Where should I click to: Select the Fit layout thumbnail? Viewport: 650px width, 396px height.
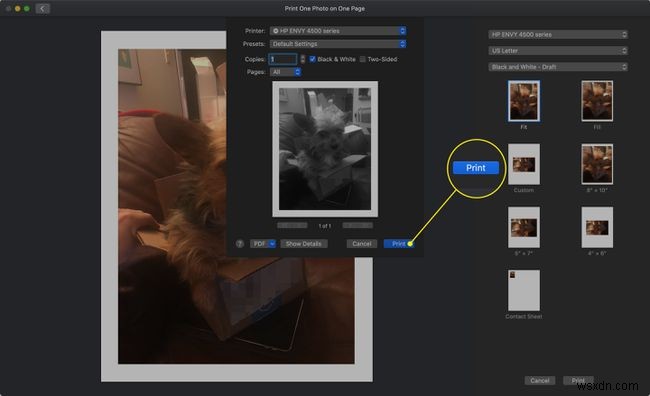[524, 101]
